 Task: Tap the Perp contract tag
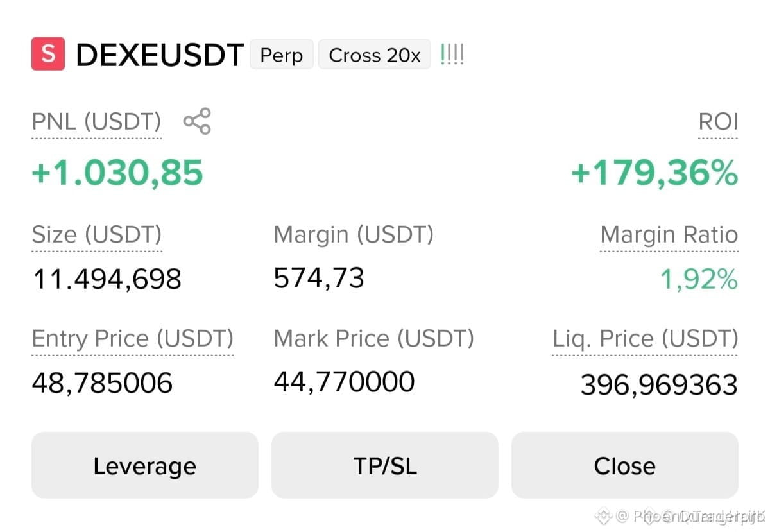pyautogui.click(x=282, y=55)
